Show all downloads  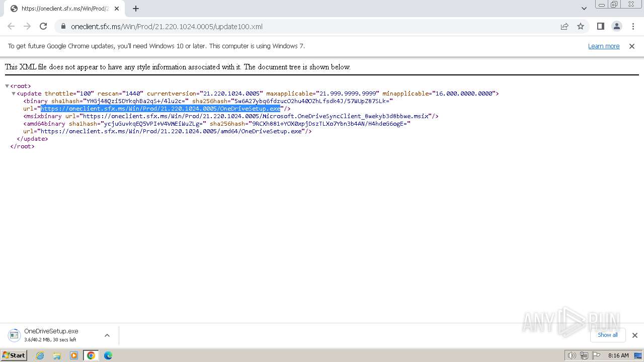pyautogui.click(x=607, y=335)
